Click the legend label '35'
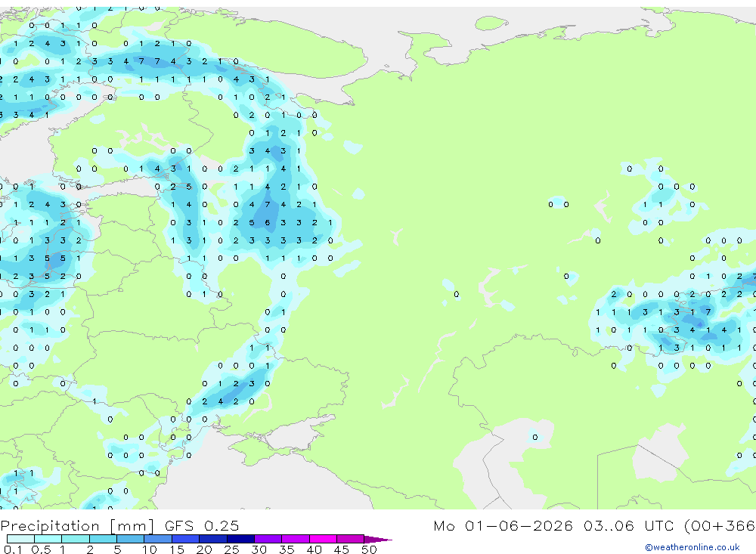Viewport: 756px width, 554px height. [287, 549]
